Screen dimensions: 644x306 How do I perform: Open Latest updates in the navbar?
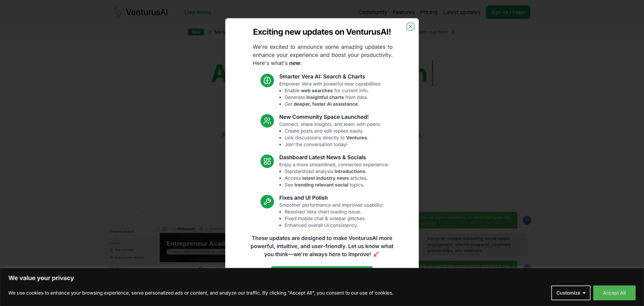click(461, 12)
